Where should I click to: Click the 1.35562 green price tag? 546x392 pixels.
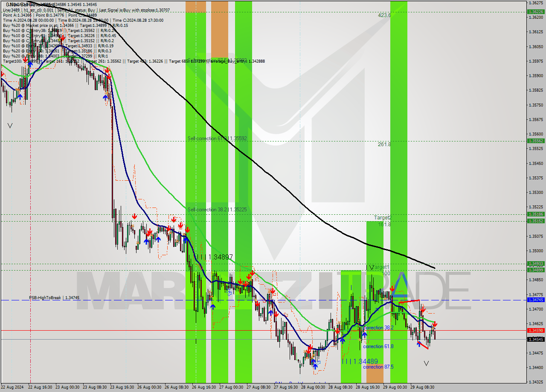click(535, 141)
